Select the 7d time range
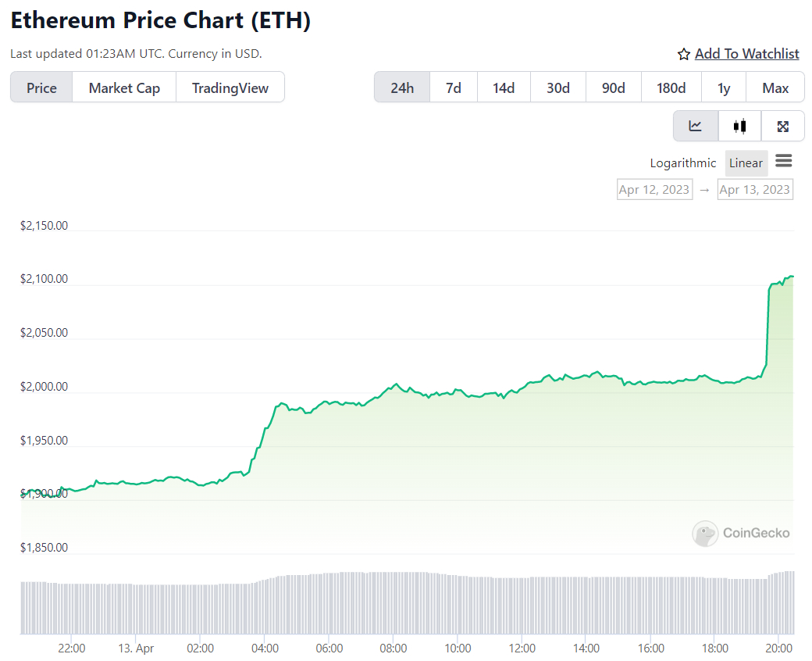Screen dimensions: 812x661 (454, 88)
